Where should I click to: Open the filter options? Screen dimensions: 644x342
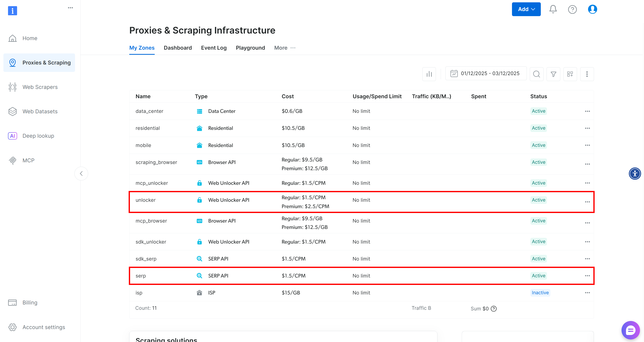coord(553,74)
